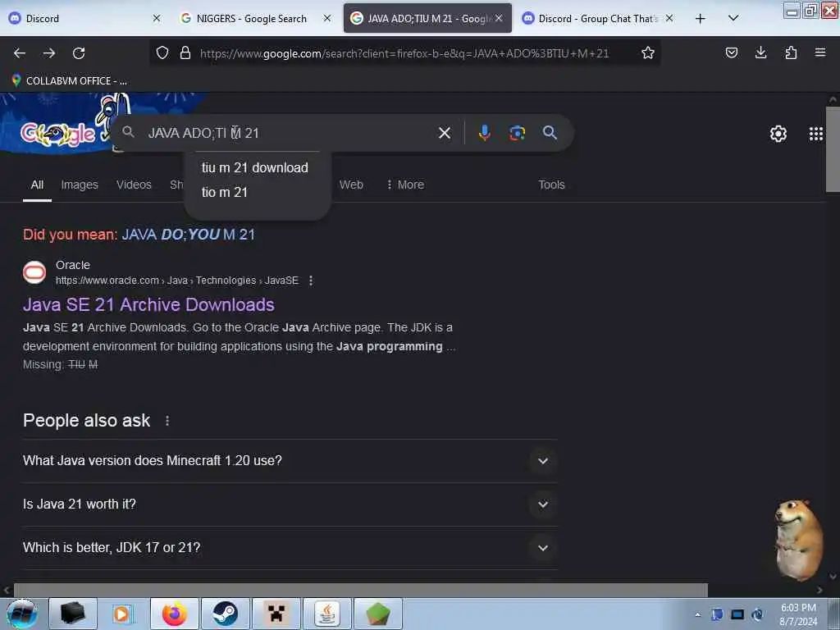Open Firefox application menu

click(819, 52)
